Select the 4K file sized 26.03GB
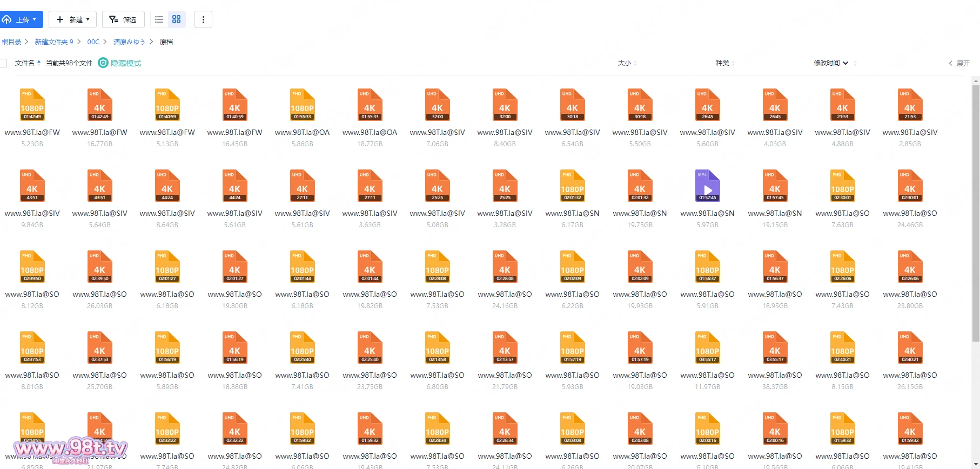This screenshot has height=469, width=980. click(99, 267)
